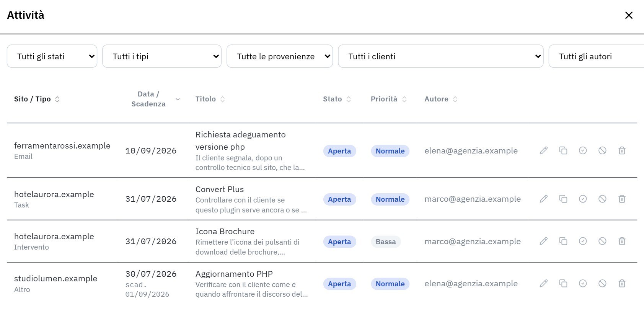Image resolution: width=644 pixels, height=320 pixels.
Task: Close the Attività panel
Action: pos(629,15)
